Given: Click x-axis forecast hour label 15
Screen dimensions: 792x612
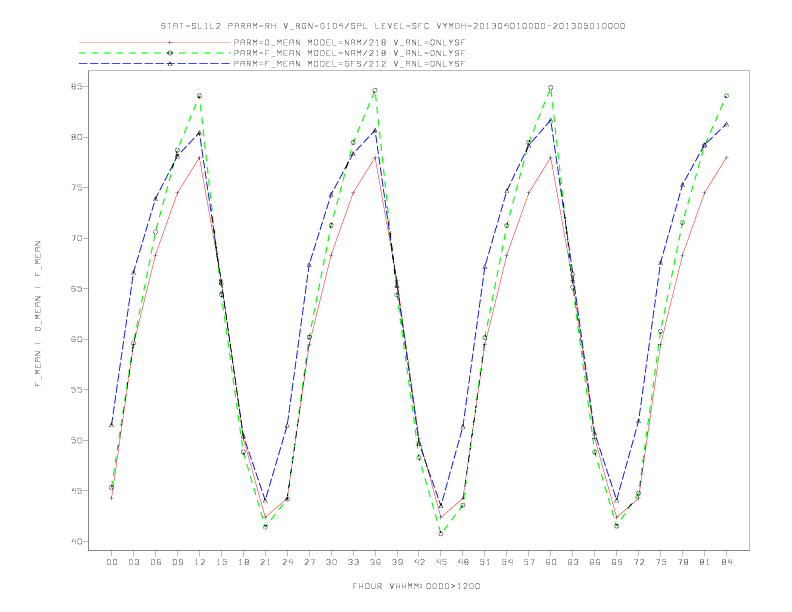Looking at the screenshot, I should coord(221,562).
